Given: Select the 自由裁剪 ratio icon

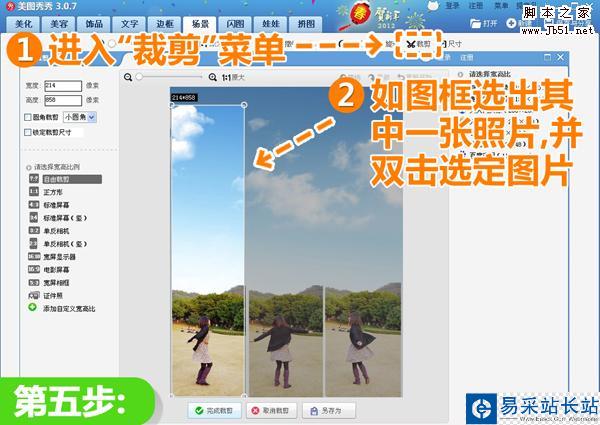Looking at the screenshot, I should [x=34, y=179].
